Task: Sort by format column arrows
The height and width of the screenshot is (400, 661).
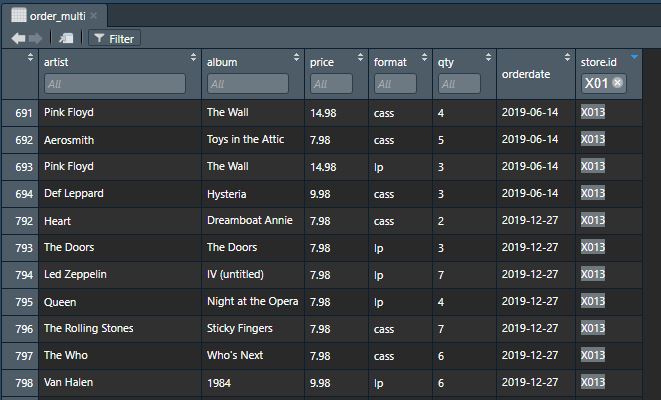Action: 425,59
